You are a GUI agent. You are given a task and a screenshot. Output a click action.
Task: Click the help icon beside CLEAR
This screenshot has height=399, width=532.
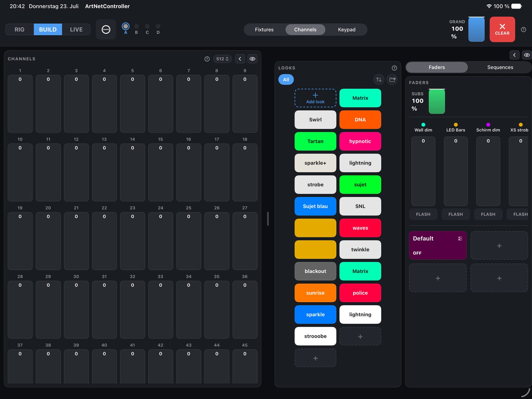[x=523, y=30]
